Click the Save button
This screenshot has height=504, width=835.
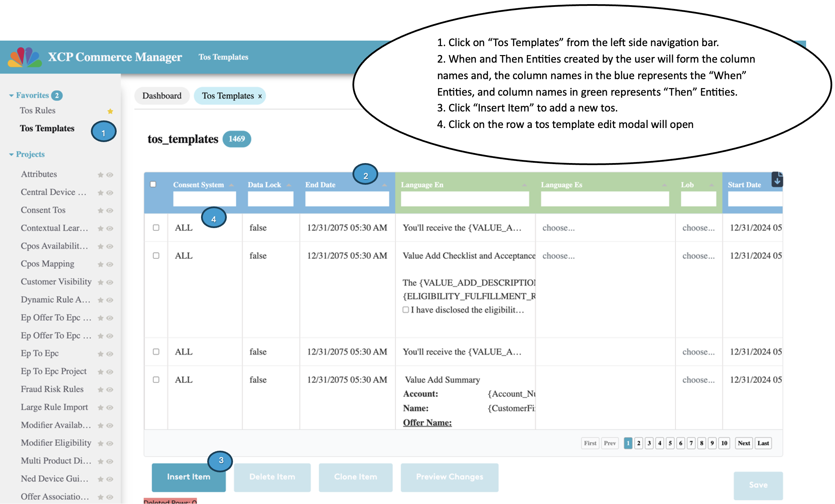[758, 485]
